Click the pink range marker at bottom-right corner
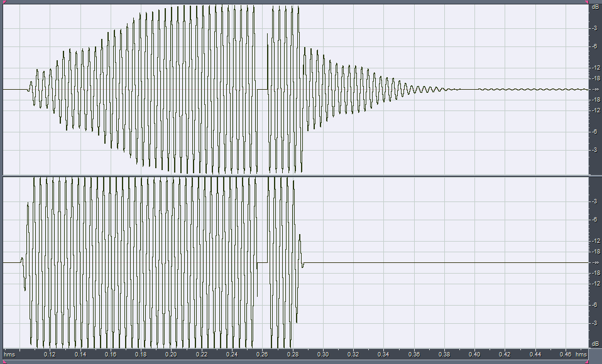 pos(587,361)
